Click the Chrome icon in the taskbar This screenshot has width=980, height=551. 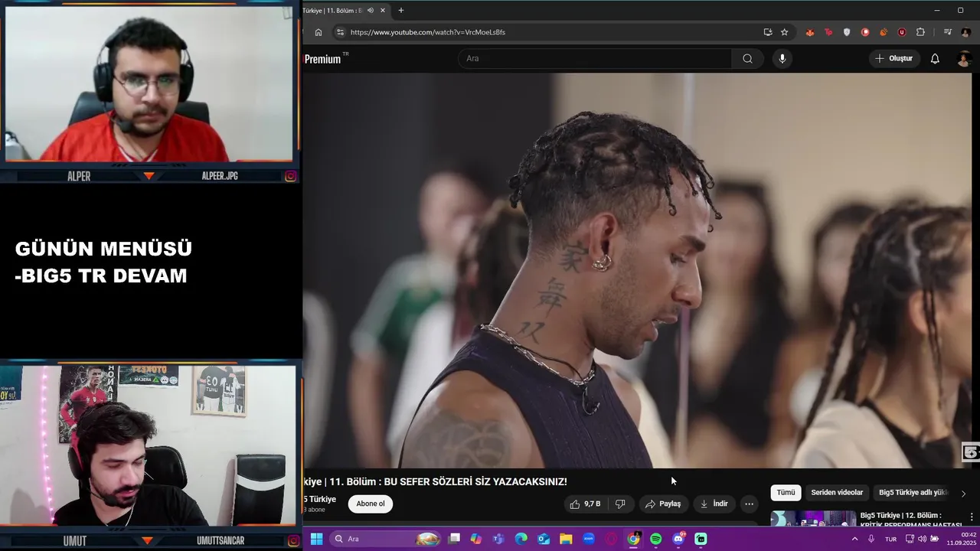pos(633,539)
